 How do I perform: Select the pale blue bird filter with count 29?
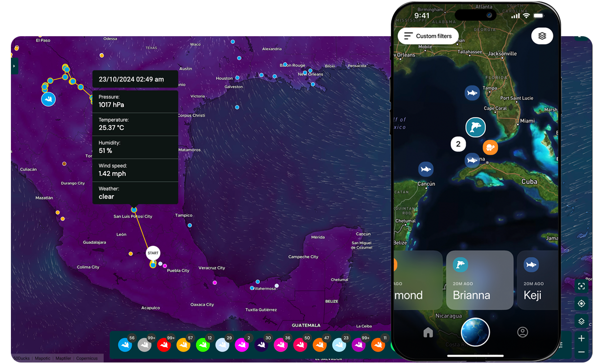(x=222, y=345)
